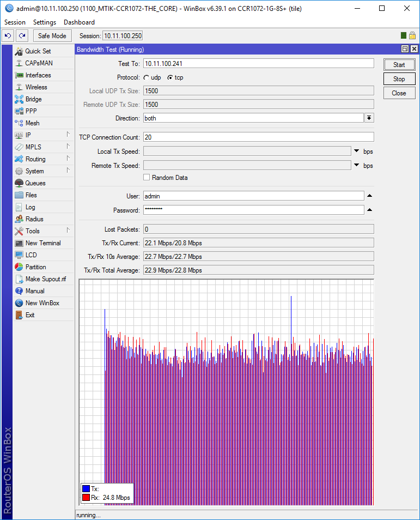Viewport: 420px width, 520px height.
Task: Click the Password input field
Action: click(x=254, y=210)
